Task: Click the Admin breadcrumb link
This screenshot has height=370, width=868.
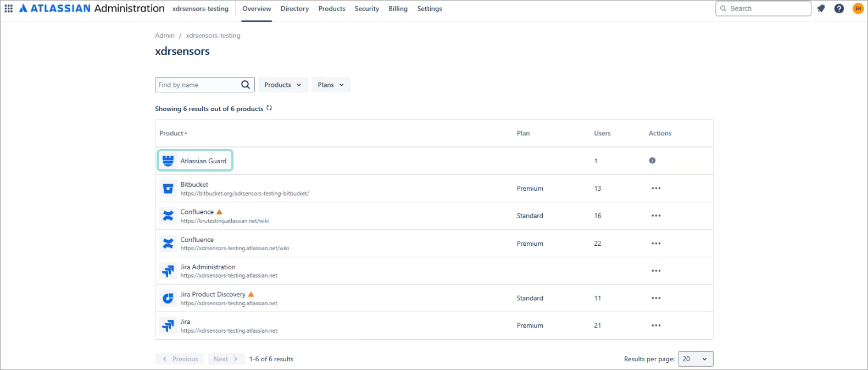Action: click(165, 35)
